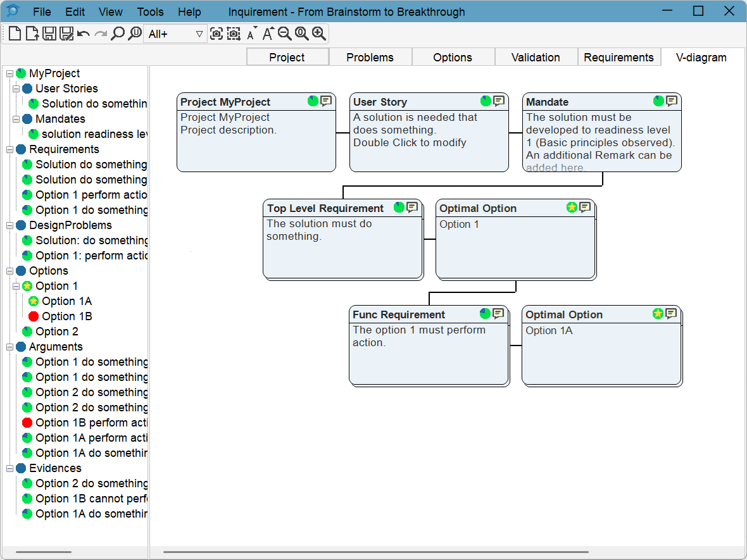Create a new project file
747x560 pixels.
click(15, 34)
